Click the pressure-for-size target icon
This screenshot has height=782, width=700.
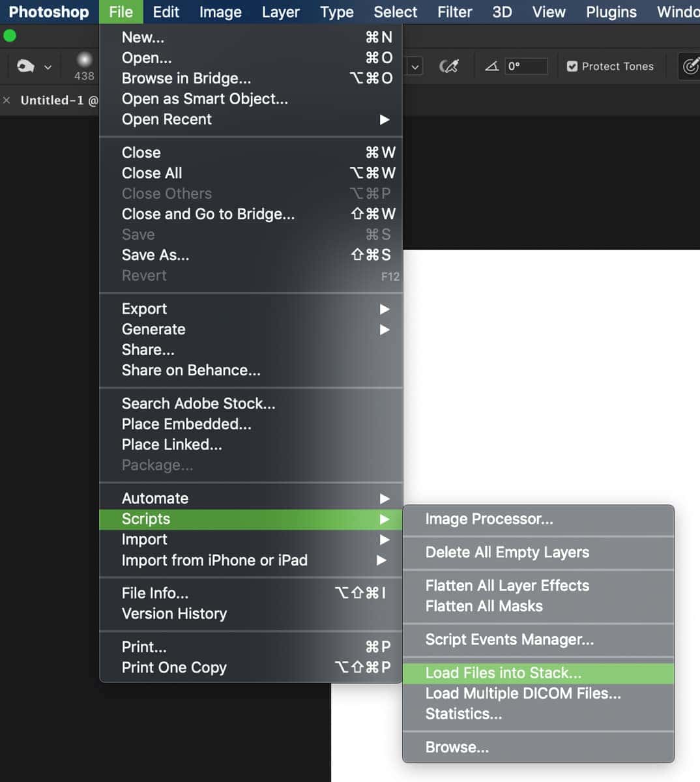(690, 66)
